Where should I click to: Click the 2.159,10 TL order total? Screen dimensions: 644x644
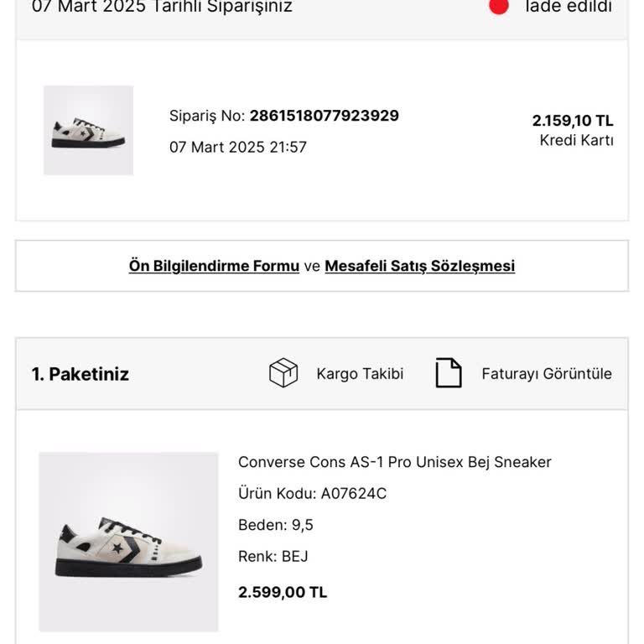tap(573, 121)
